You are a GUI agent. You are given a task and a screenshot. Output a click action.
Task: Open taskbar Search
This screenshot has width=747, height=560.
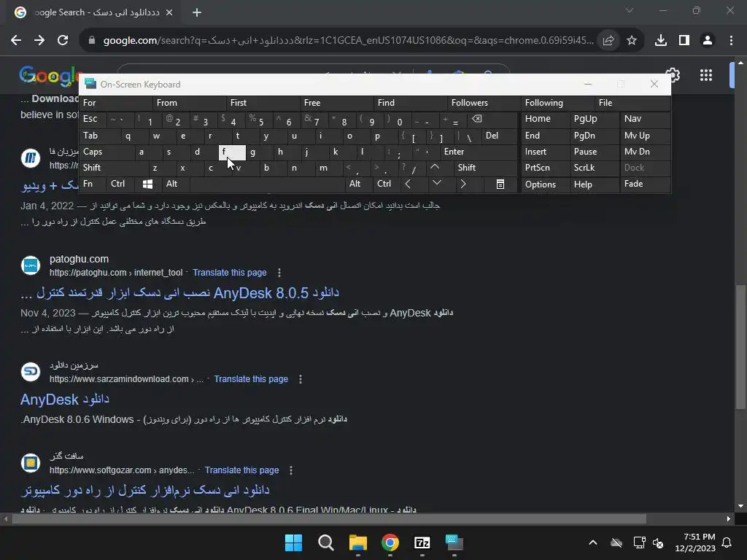pos(326,542)
